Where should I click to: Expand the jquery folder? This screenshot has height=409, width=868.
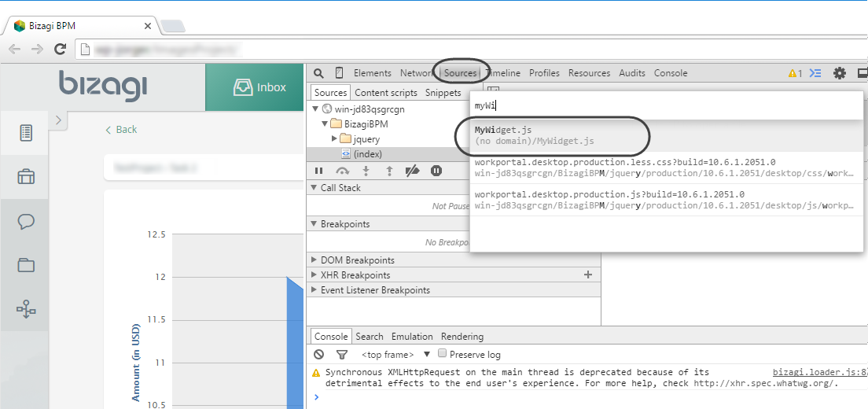(334, 139)
